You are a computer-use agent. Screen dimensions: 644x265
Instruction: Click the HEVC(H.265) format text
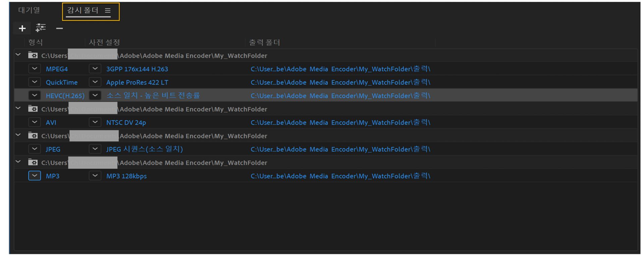pos(65,96)
